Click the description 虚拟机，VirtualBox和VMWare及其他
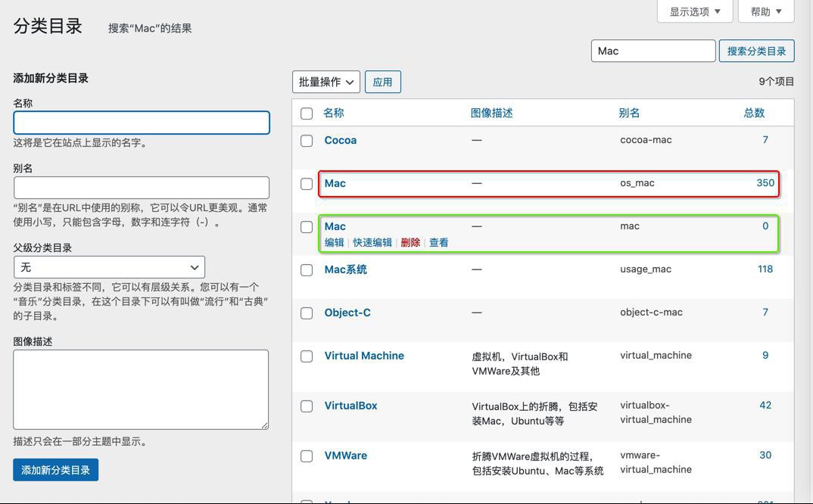 click(x=520, y=363)
